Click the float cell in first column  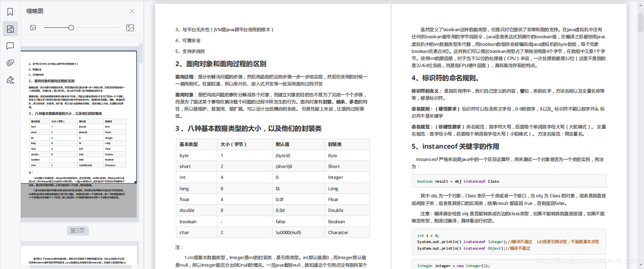(184, 200)
